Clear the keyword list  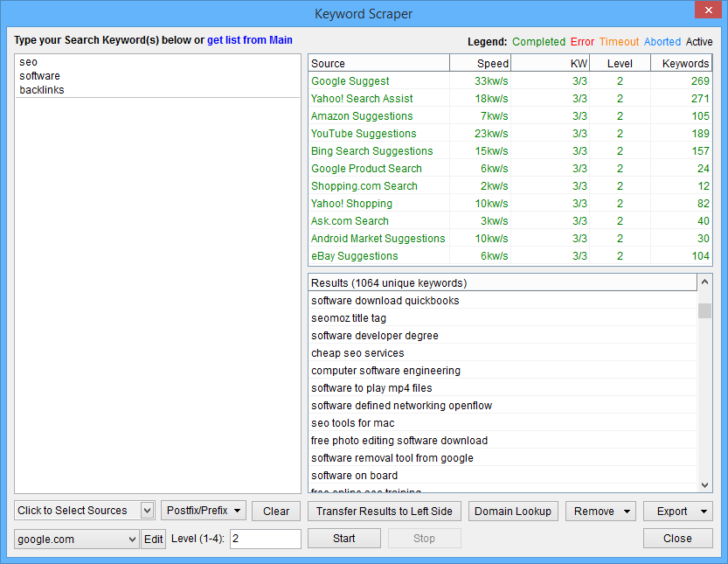click(275, 511)
